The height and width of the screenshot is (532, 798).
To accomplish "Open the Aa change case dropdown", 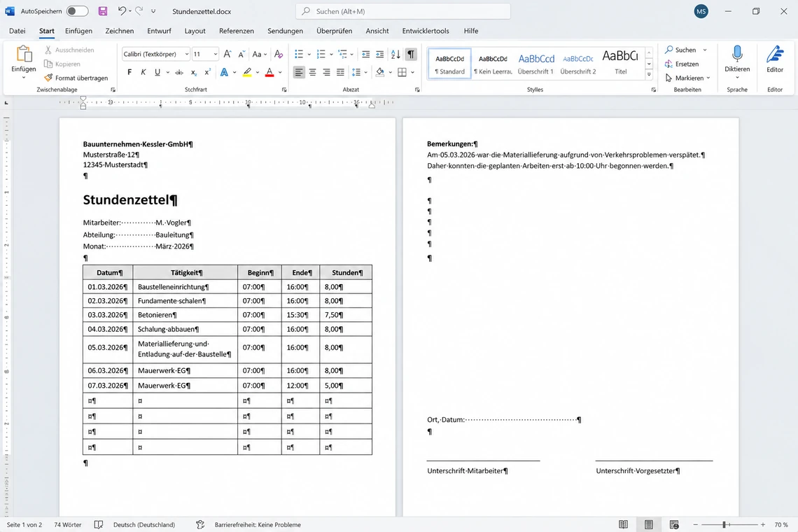I will 259,54.
